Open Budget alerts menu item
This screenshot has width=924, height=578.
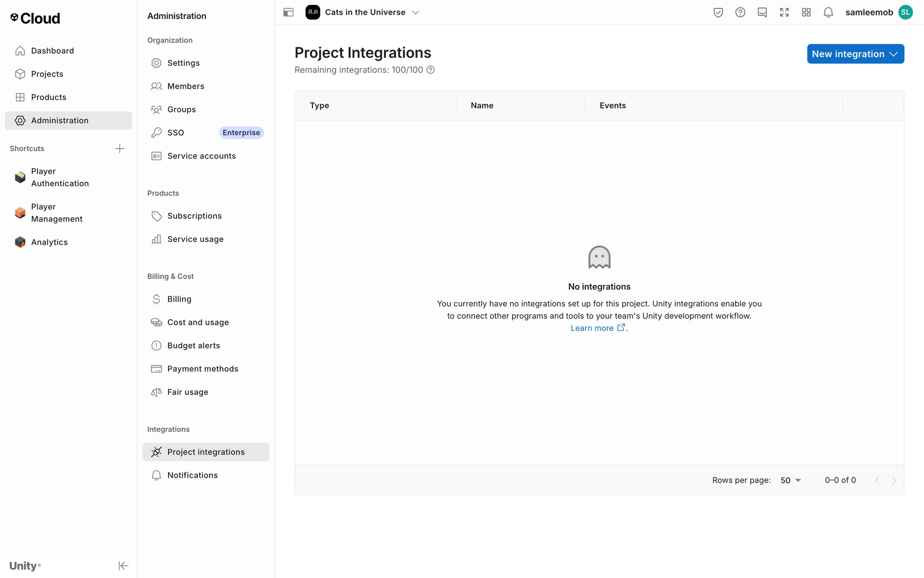click(x=193, y=345)
